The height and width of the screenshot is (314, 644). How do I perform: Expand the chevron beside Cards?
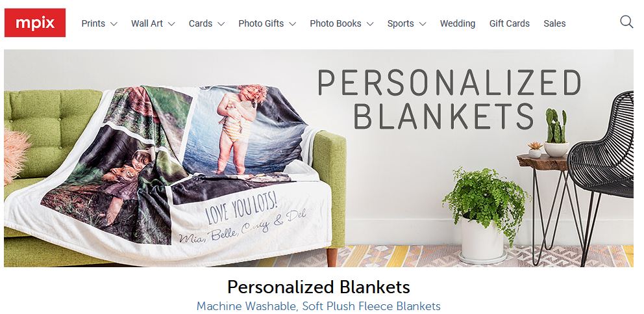tap(221, 24)
